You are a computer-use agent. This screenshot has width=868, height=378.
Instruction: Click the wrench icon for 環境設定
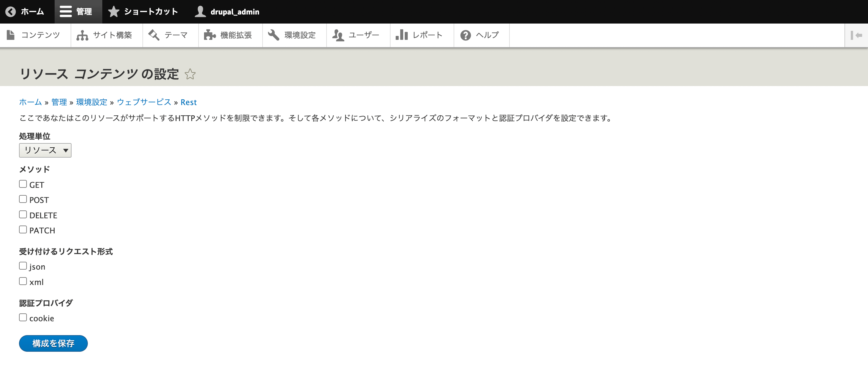pyautogui.click(x=274, y=35)
